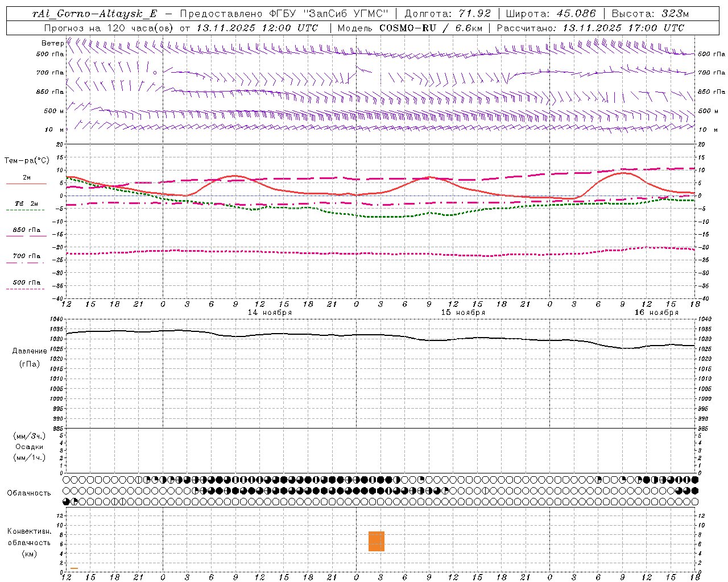Click the Прогноз на 120 часа(ов) text
The width and height of the screenshot is (728, 582).
[x=109, y=28]
